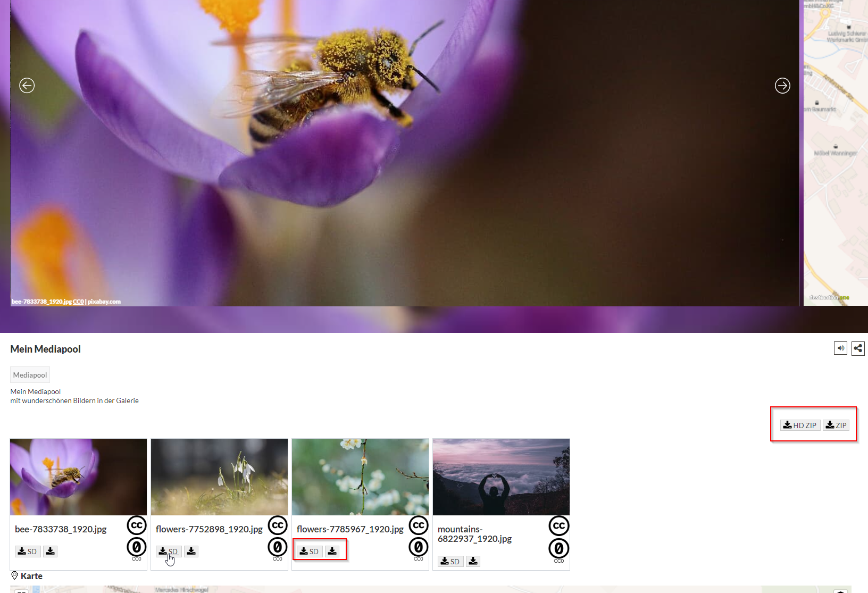The image size is (868, 593).
Task: Click the CC license icon on bee card
Action: click(137, 525)
